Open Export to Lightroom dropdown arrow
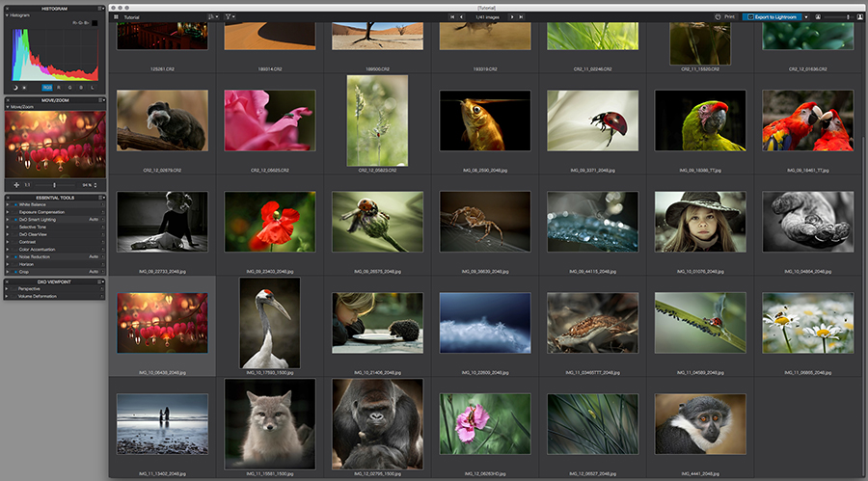 806,17
